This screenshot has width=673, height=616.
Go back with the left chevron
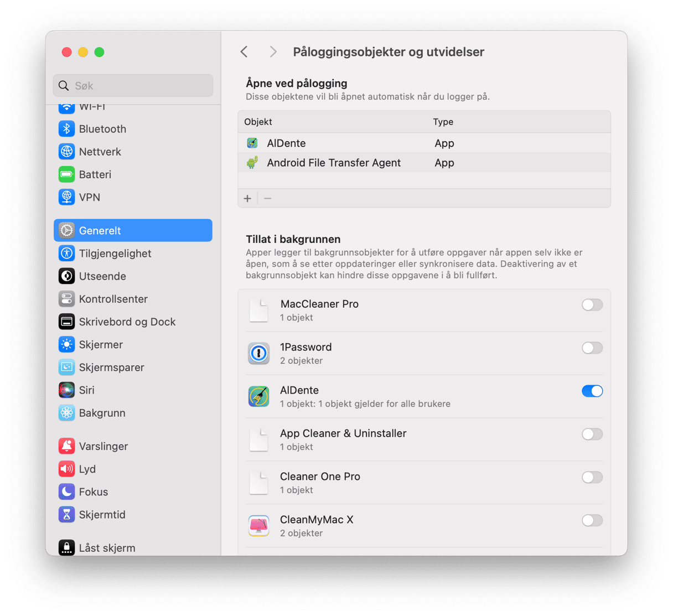244,52
